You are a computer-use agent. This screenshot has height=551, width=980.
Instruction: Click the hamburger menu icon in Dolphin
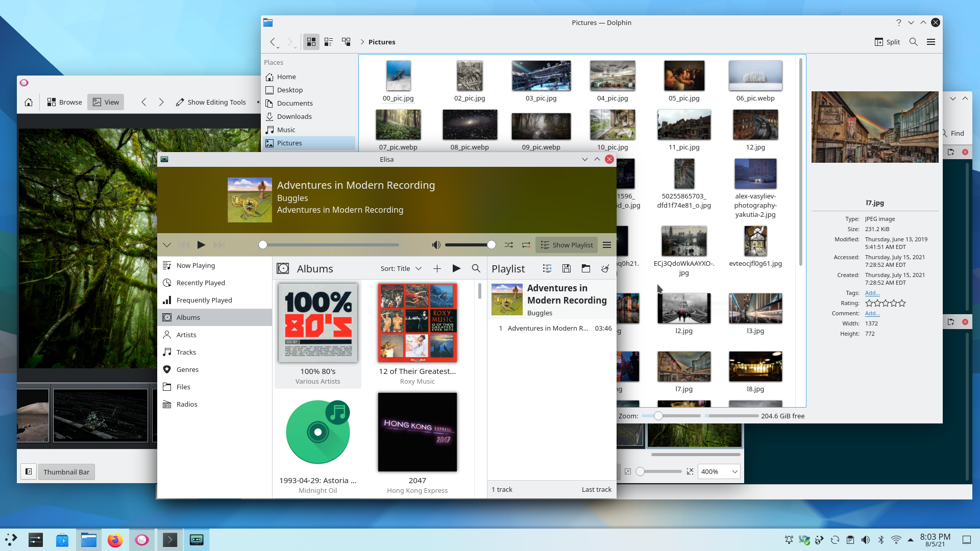[x=932, y=42]
